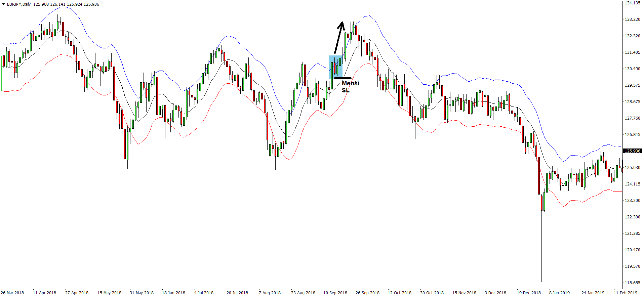Screen dimensions: 644x297
Task: Click the 134.135 price axis label
Action: point(632,3)
